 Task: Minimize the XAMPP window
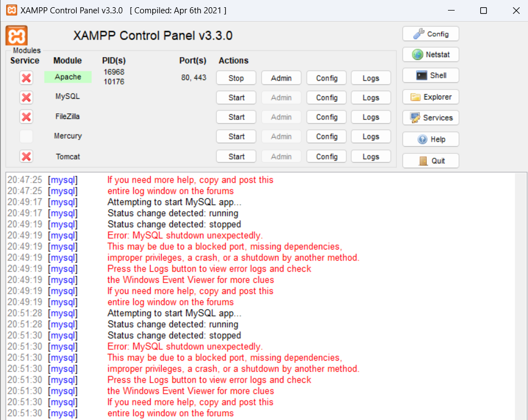click(x=451, y=11)
